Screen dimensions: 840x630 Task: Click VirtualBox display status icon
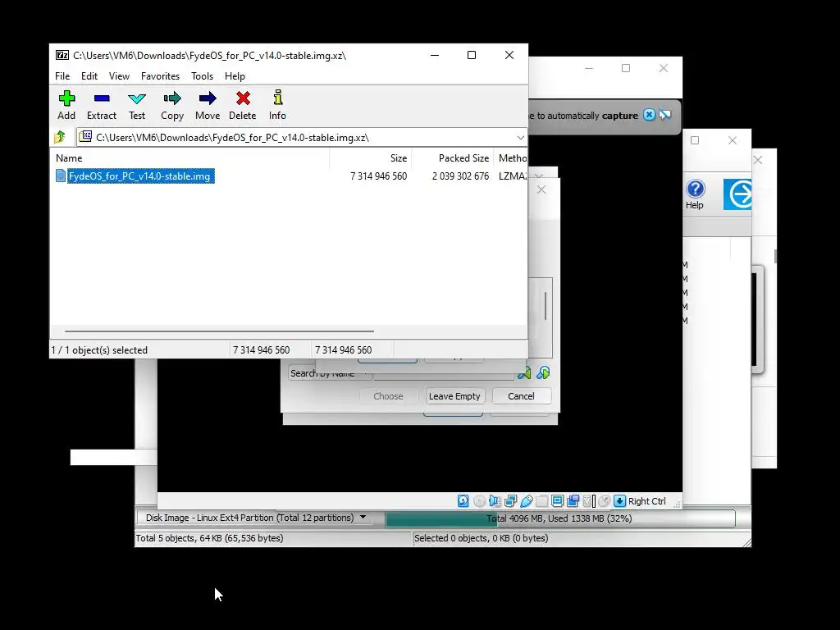(557, 501)
